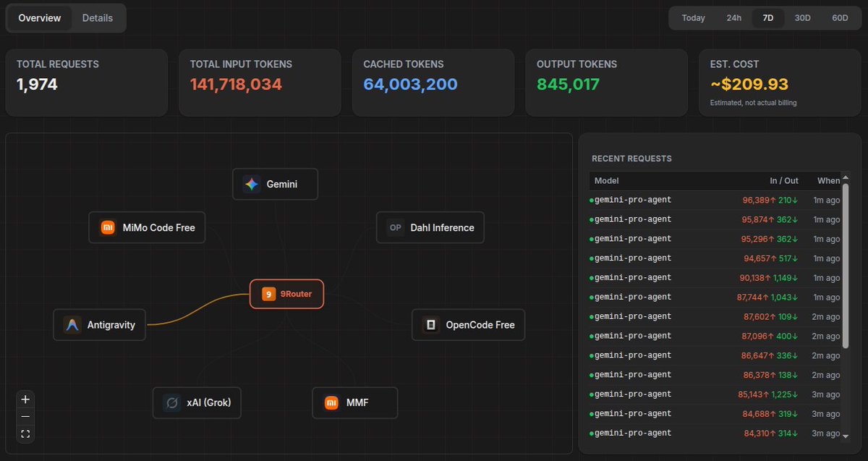The image size is (868, 461).
Task: Select the 24h time range
Action: pos(734,18)
